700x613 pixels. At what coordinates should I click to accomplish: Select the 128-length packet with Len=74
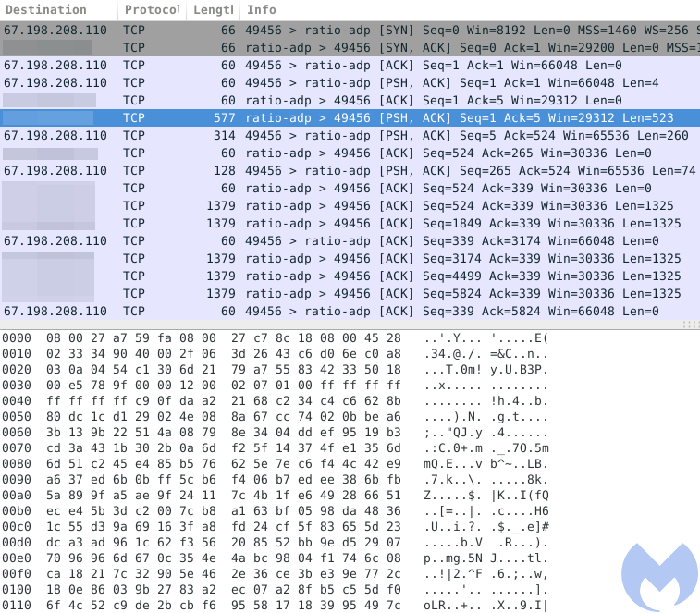(x=350, y=170)
